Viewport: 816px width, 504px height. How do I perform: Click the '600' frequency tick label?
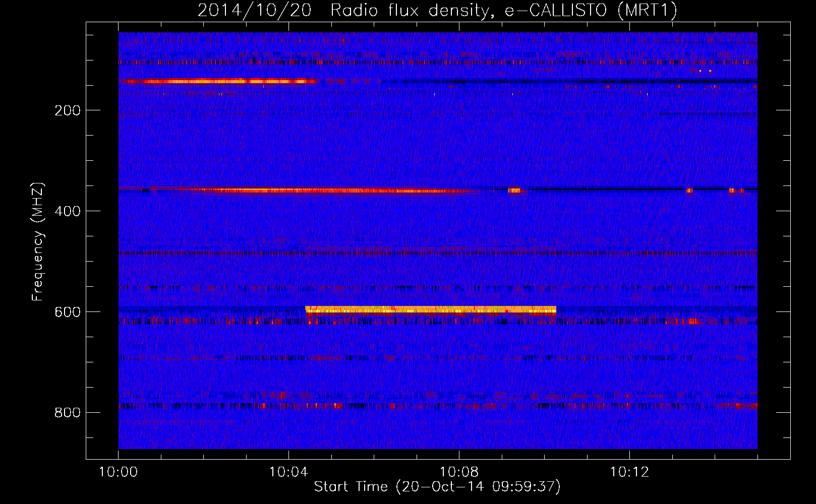68,312
